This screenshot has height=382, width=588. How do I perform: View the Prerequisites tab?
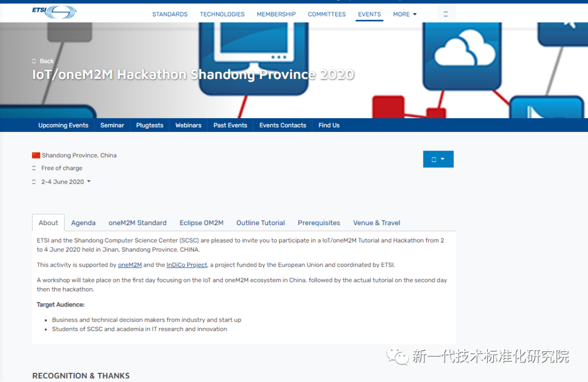point(318,222)
